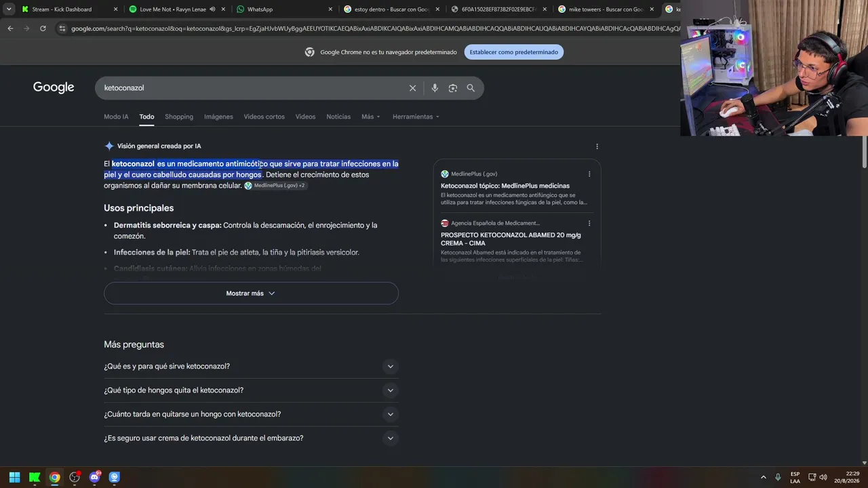Click the taskbar microphone tray icon
Screen dimensions: 868x488
coord(778,477)
